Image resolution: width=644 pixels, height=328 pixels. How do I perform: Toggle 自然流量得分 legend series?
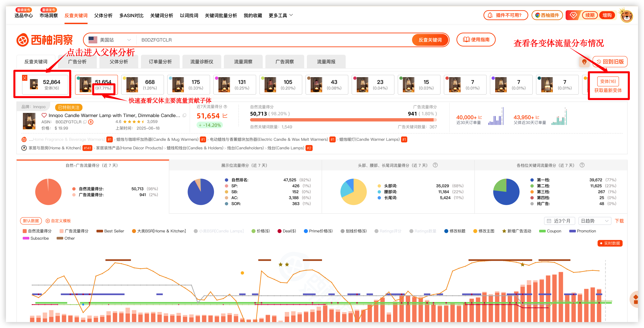[37, 231]
